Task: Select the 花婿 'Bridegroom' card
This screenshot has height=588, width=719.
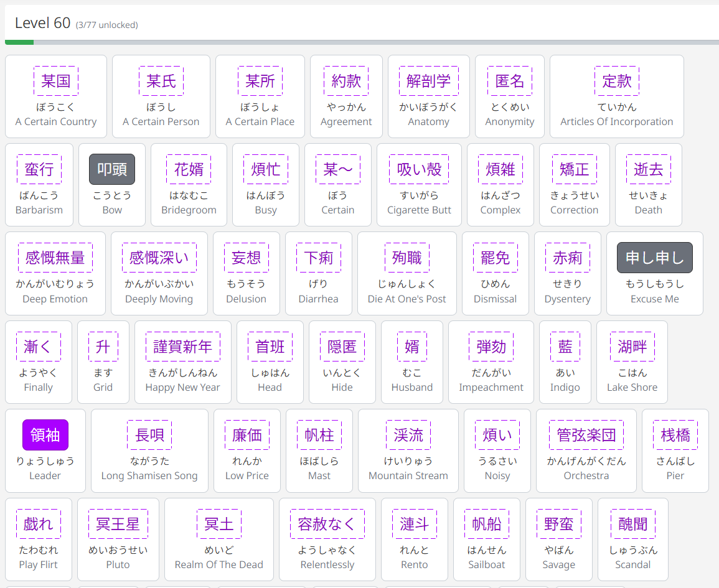Action: point(189,185)
